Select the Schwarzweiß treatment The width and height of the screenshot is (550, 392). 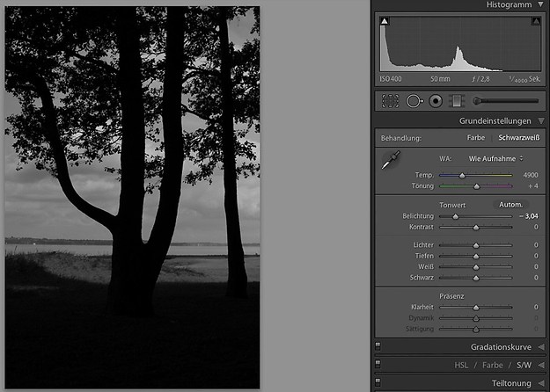point(517,138)
